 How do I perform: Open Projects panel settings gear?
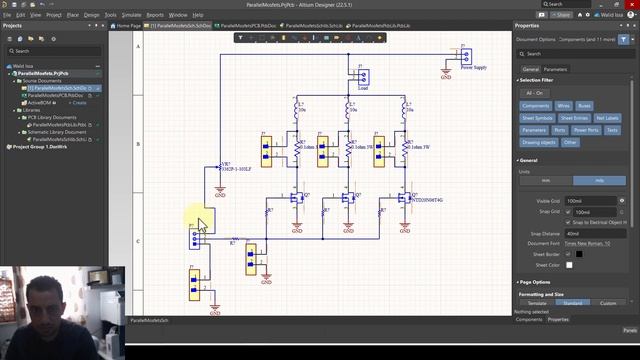[x=53, y=39]
